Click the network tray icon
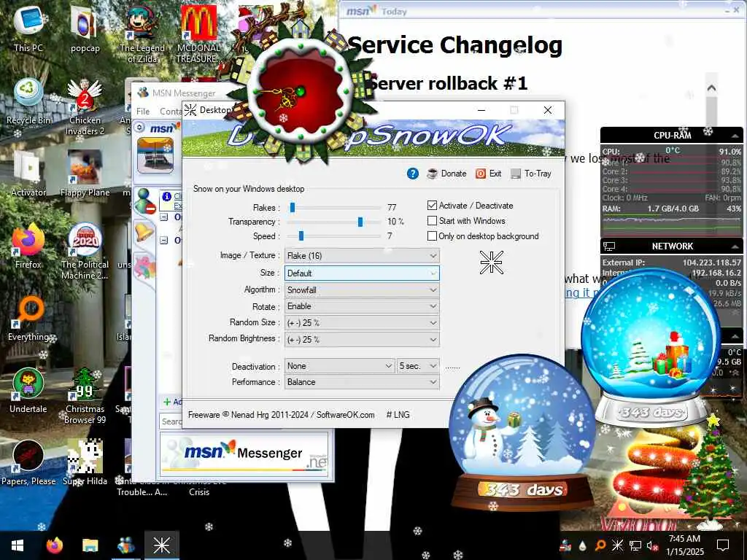This screenshot has height=560, width=747. point(635,545)
